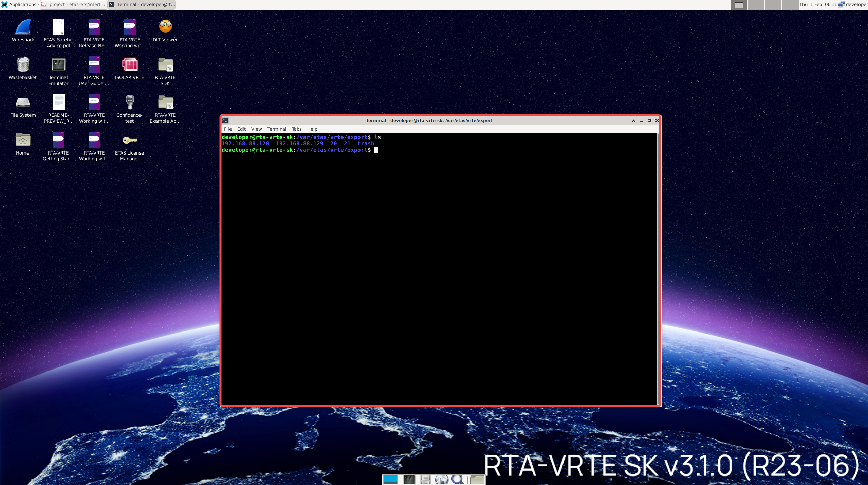Open DLT Viewer desktop shortcut
Screen dimensions: 868x485
click(165, 27)
